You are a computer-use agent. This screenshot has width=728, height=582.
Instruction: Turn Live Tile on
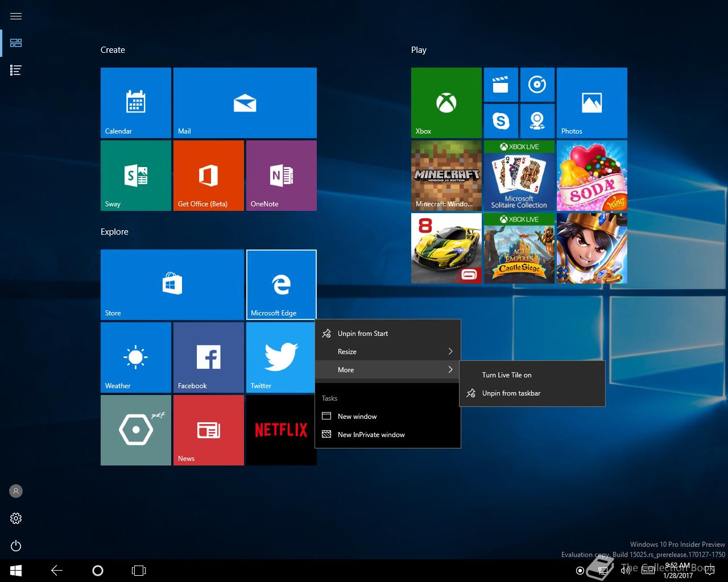pyautogui.click(x=532, y=375)
